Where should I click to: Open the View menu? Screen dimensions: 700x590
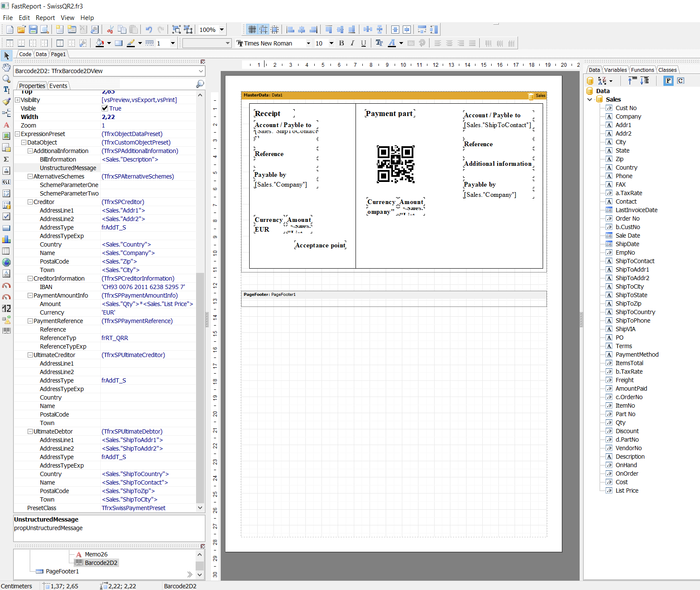point(67,17)
